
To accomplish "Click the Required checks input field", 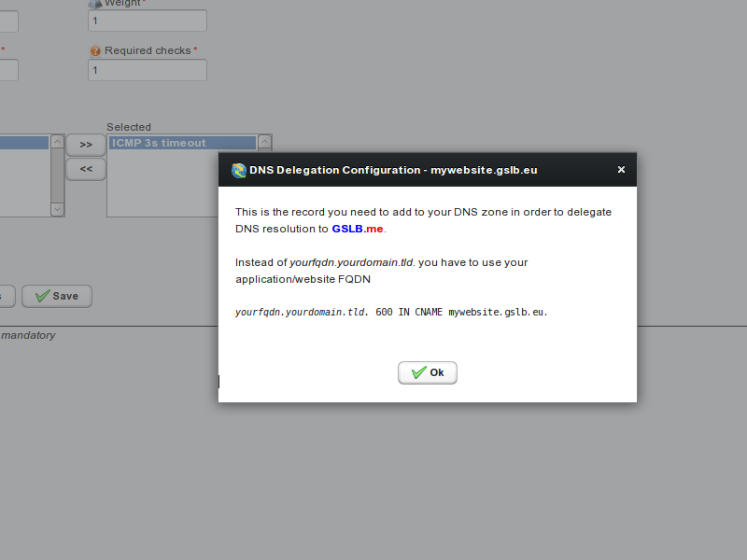I will pos(148,70).
